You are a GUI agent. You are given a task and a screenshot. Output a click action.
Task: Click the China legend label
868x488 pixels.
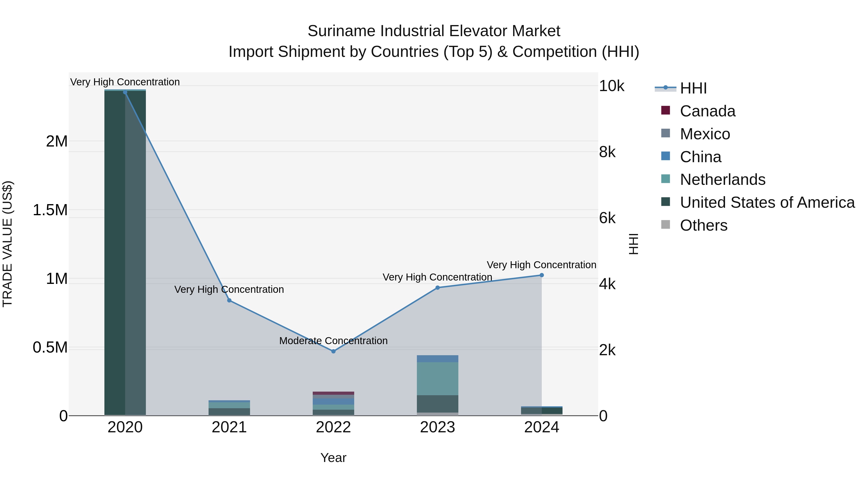(700, 157)
